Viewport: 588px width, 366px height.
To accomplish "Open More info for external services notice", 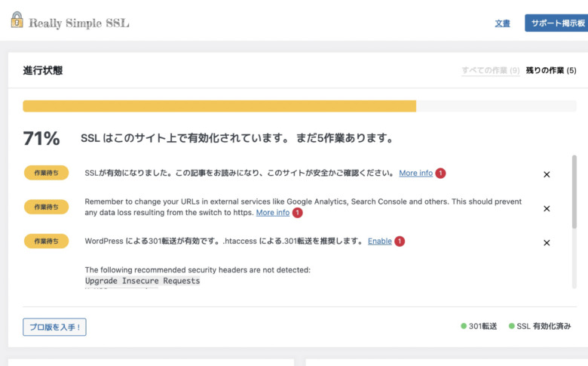I will (273, 213).
